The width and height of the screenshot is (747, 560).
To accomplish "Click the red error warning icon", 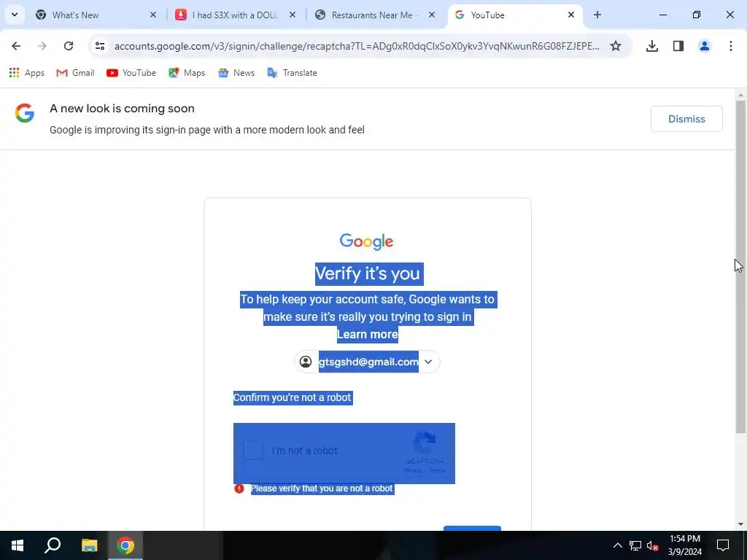I will coord(239,489).
